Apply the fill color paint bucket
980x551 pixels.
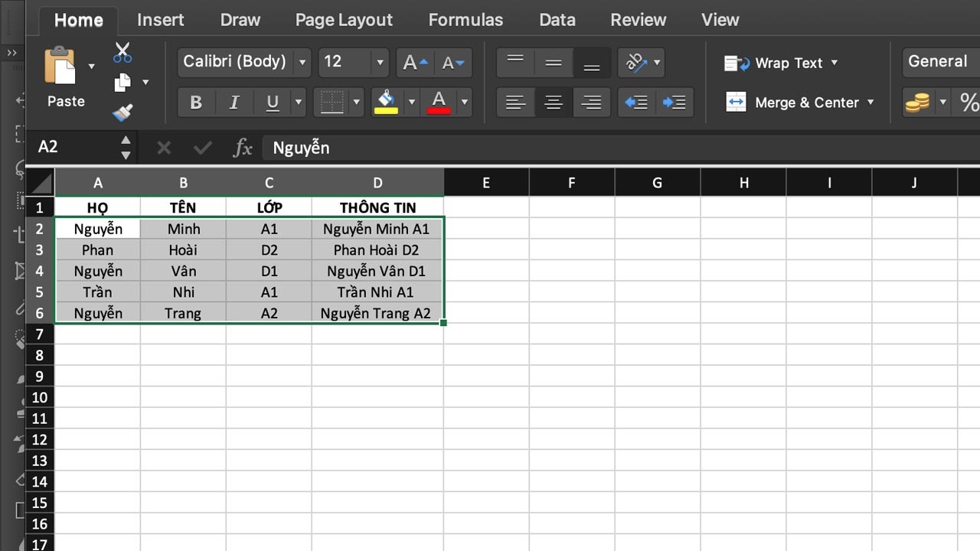pos(387,102)
